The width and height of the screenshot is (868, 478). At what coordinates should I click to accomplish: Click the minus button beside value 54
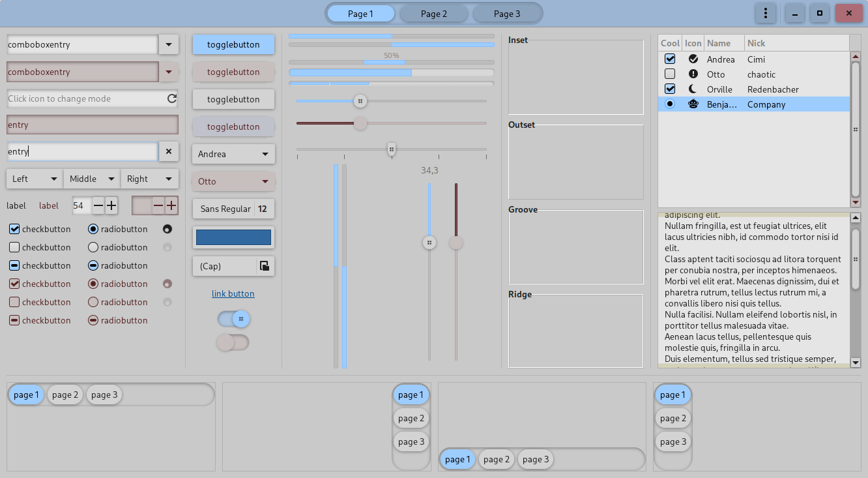pos(98,205)
